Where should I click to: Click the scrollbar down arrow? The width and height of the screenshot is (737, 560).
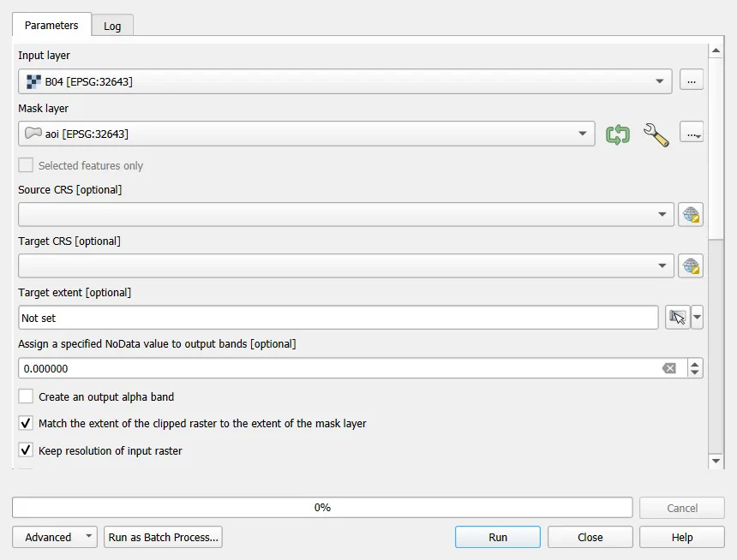click(x=716, y=461)
